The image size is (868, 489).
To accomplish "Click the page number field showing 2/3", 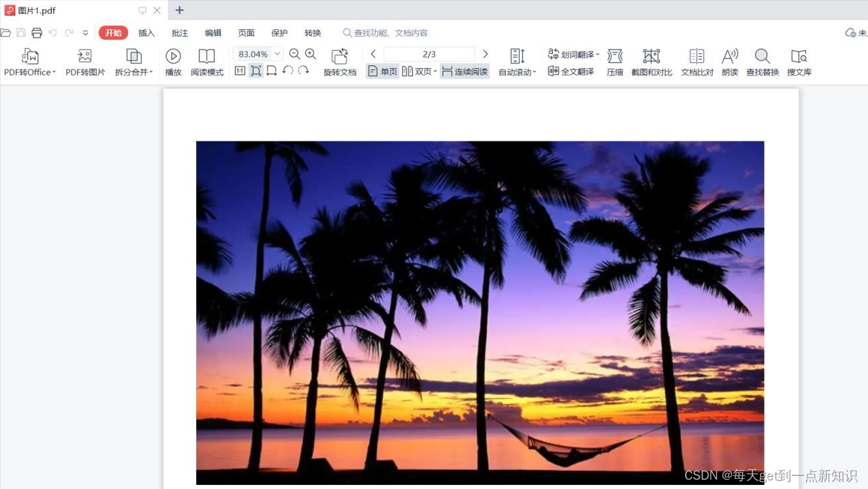I will point(429,54).
